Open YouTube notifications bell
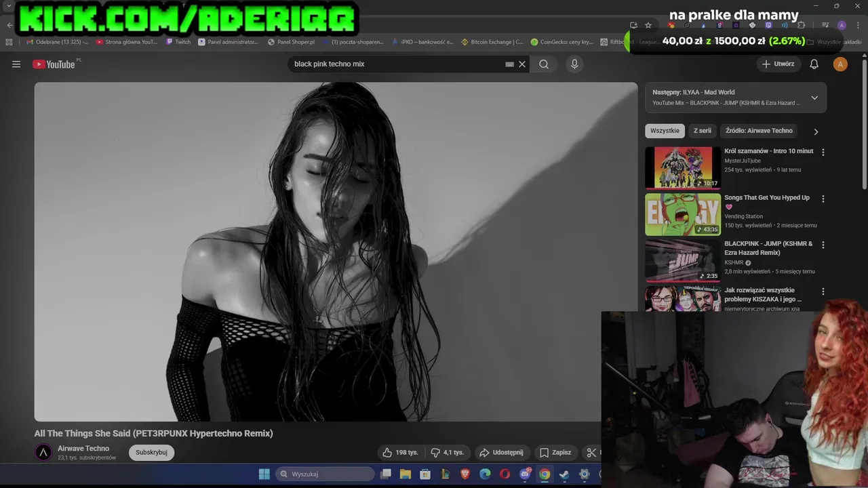868x488 pixels. click(814, 64)
